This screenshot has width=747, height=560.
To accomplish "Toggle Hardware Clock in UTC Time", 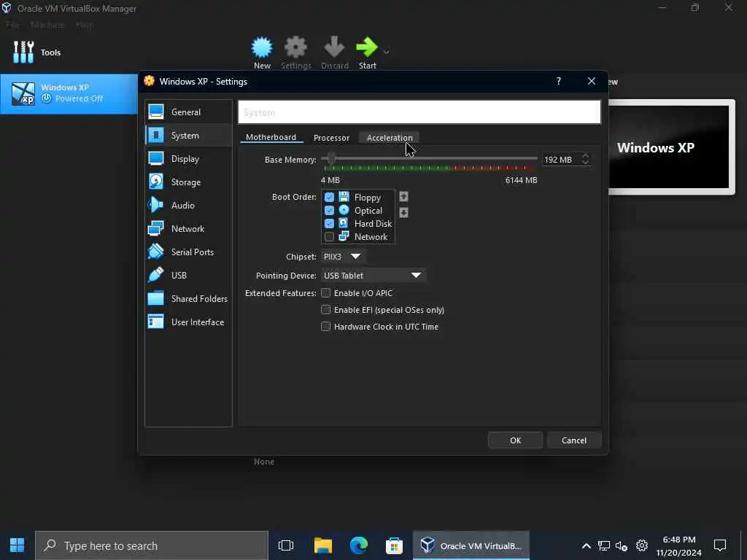I will point(326,327).
